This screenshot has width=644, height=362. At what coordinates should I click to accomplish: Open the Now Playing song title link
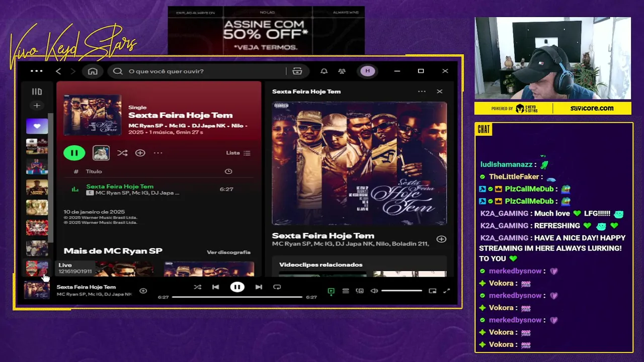pos(323,235)
